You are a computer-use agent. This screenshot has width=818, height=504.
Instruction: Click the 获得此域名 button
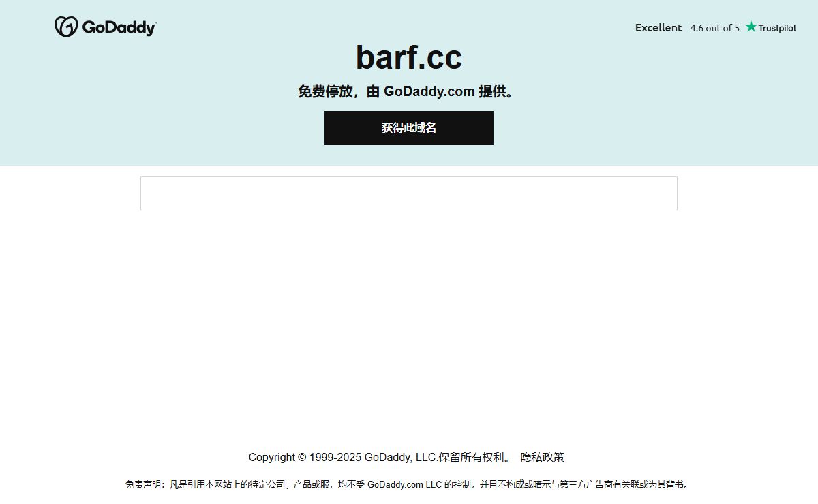pos(409,128)
